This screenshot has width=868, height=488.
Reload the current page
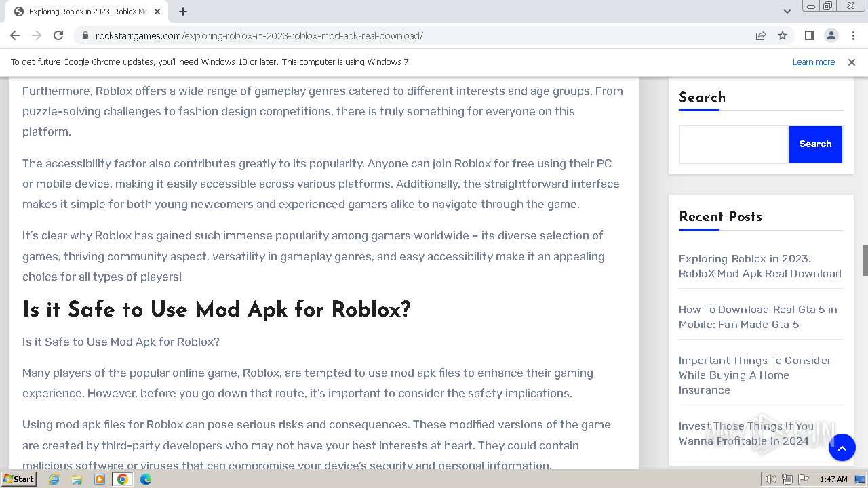tap(58, 36)
